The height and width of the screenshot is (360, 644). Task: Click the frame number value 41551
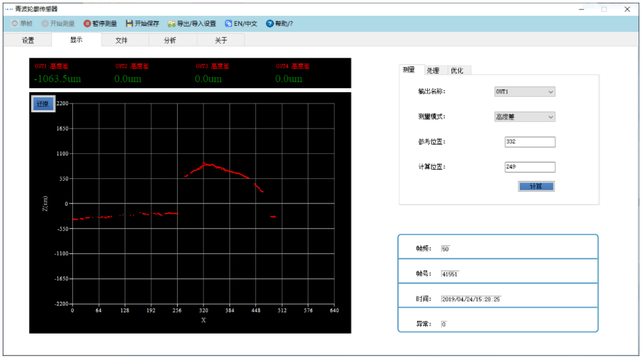[x=450, y=274]
